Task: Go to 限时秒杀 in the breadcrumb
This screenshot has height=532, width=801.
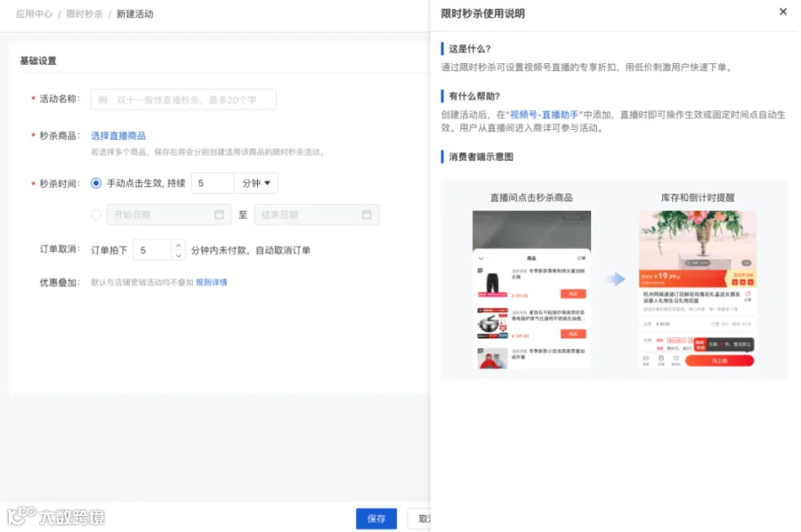Action: [x=85, y=13]
